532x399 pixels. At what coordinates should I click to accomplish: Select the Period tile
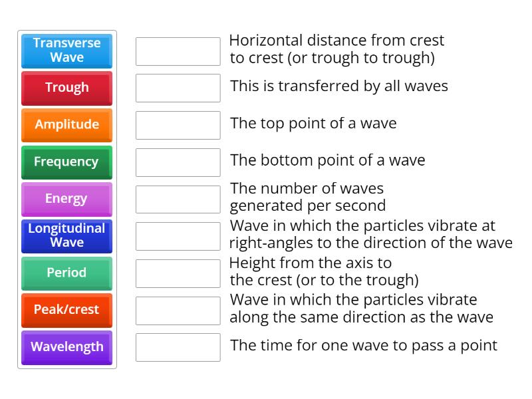(x=66, y=273)
